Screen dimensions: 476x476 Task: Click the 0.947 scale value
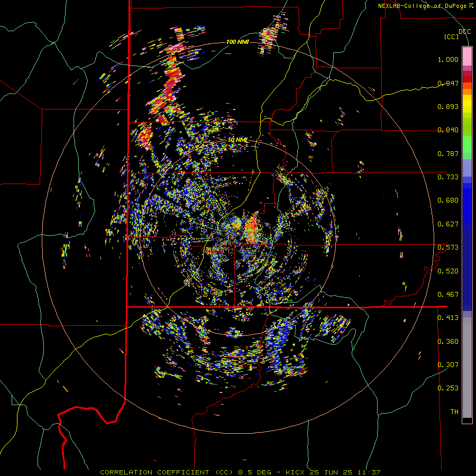click(x=448, y=83)
